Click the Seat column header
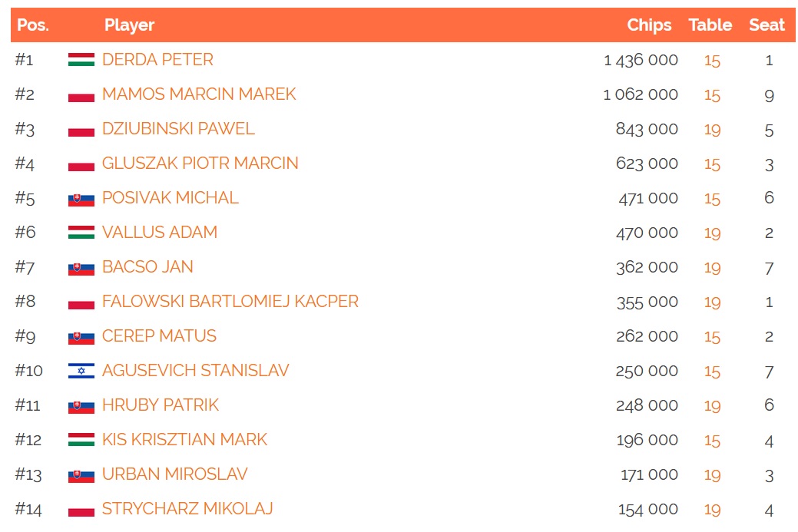 pos(767,25)
